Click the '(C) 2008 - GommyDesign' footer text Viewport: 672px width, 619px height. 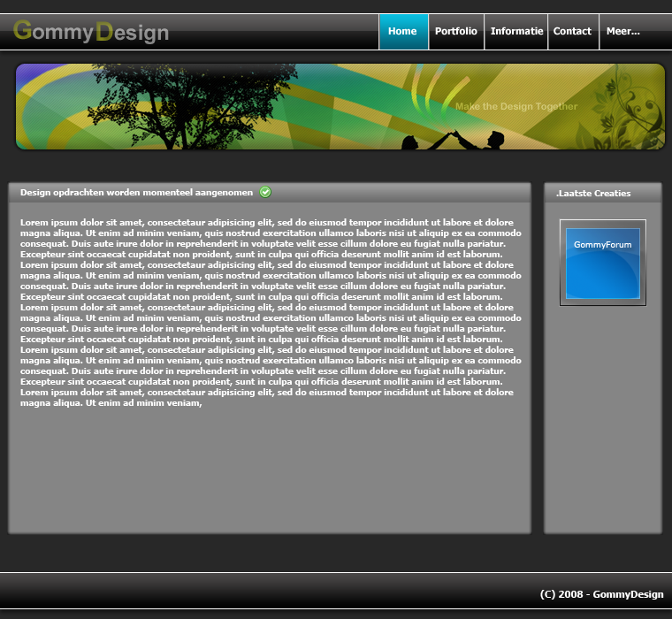click(x=602, y=594)
